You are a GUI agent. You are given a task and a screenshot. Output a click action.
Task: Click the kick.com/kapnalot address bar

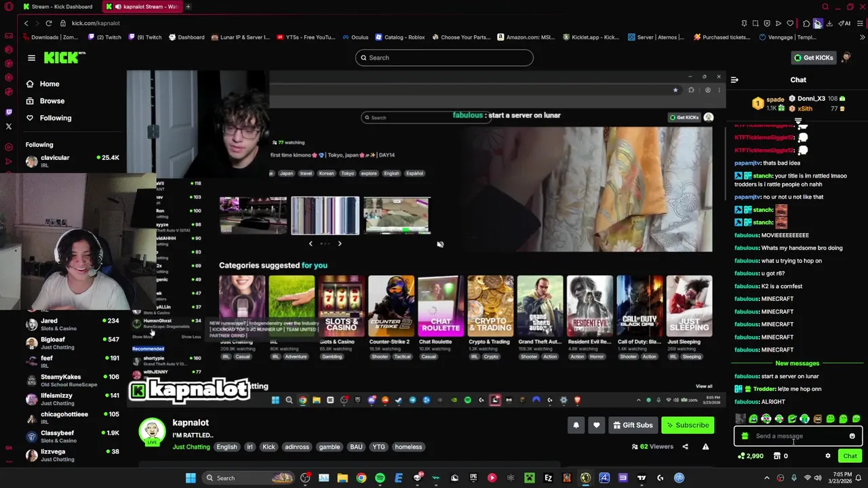(x=96, y=23)
